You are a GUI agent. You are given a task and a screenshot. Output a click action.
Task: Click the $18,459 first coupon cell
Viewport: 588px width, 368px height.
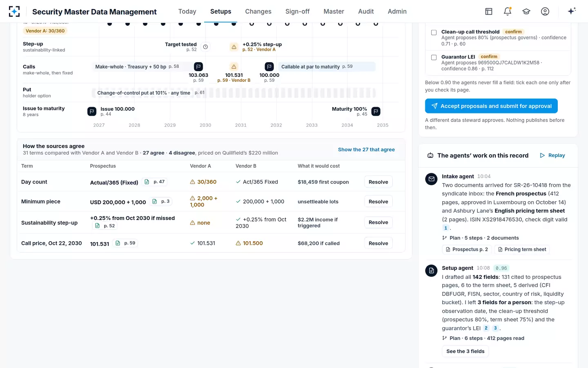[323, 182]
